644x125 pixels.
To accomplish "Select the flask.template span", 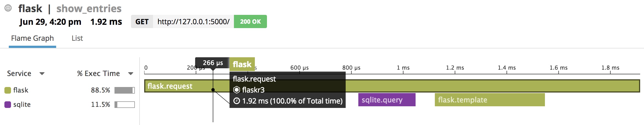I will click(x=490, y=100).
